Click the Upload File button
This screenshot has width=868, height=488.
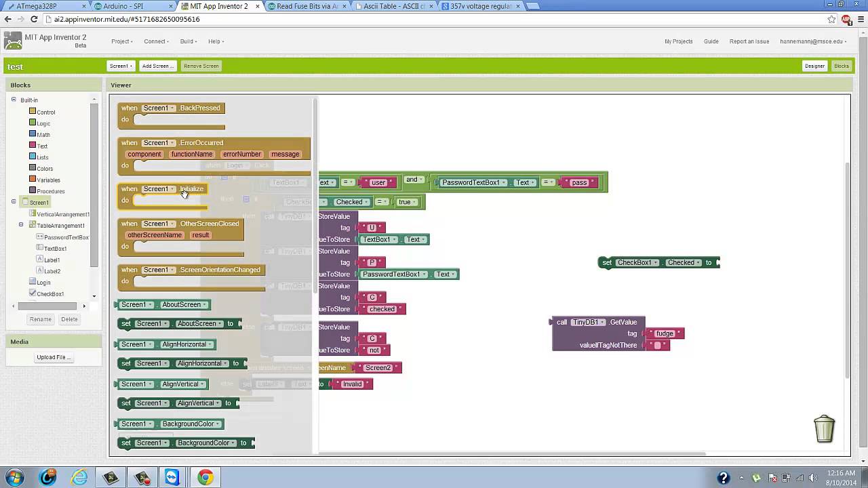tap(54, 357)
